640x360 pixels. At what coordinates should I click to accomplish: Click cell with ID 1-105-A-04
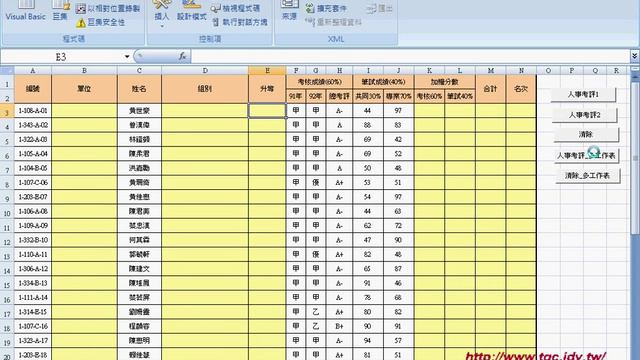(33, 154)
